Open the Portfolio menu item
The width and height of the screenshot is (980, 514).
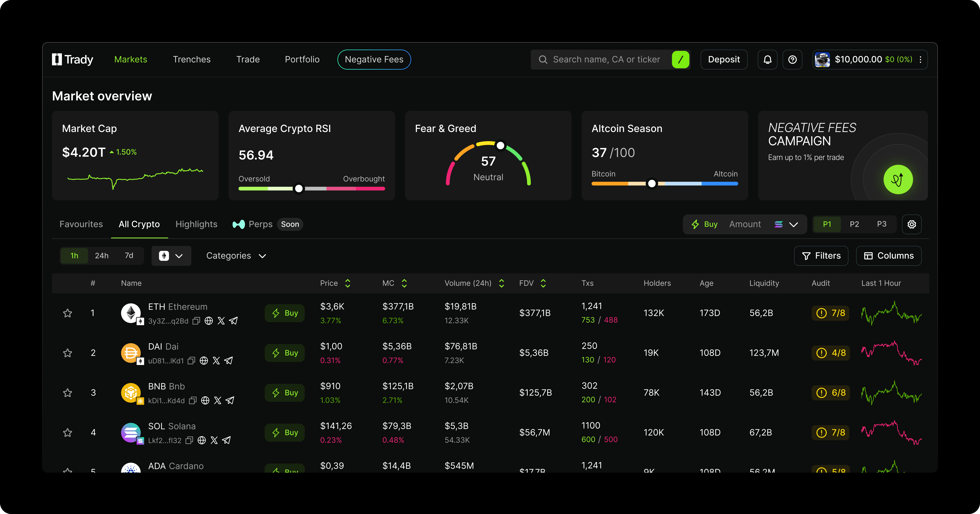click(302, 59)
